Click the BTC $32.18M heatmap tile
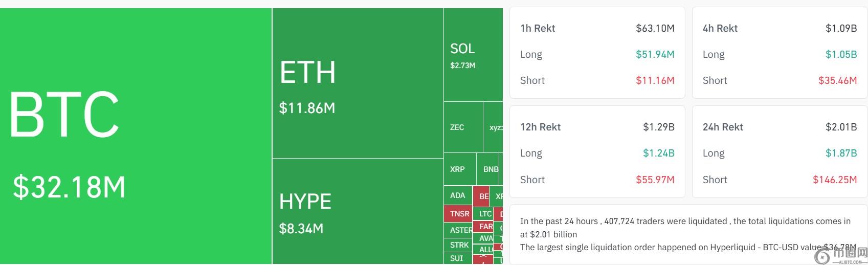868x265 pixels. coord(136,136)
